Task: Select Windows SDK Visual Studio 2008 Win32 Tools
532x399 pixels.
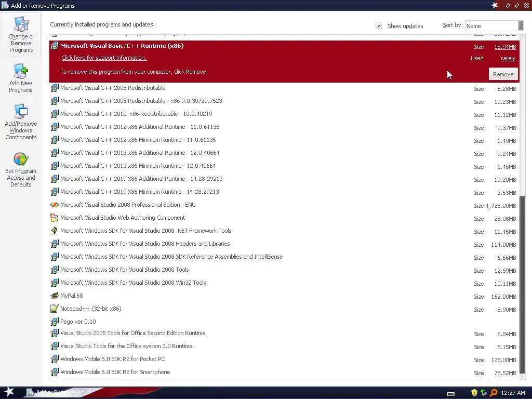Action: [284, 283]
